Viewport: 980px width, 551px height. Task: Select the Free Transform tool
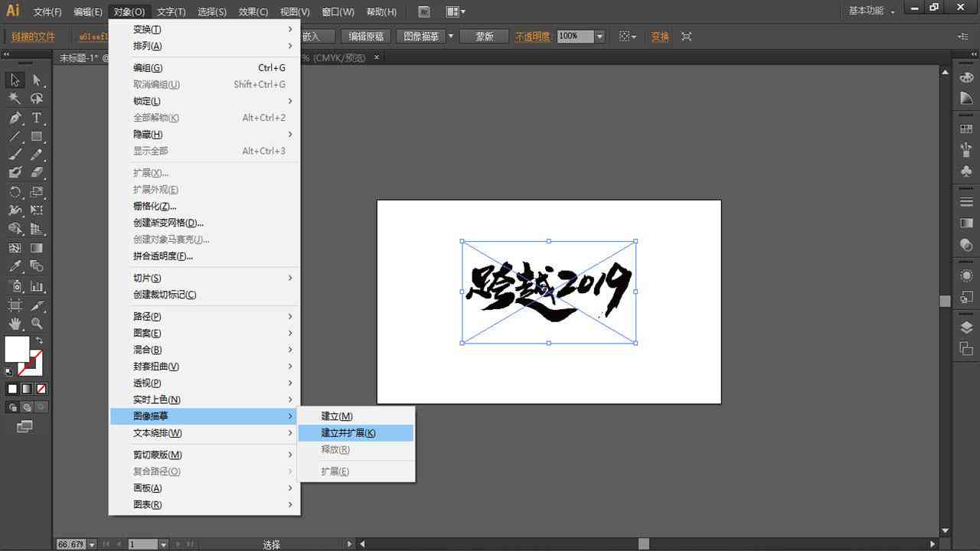(x=37, y=210)
